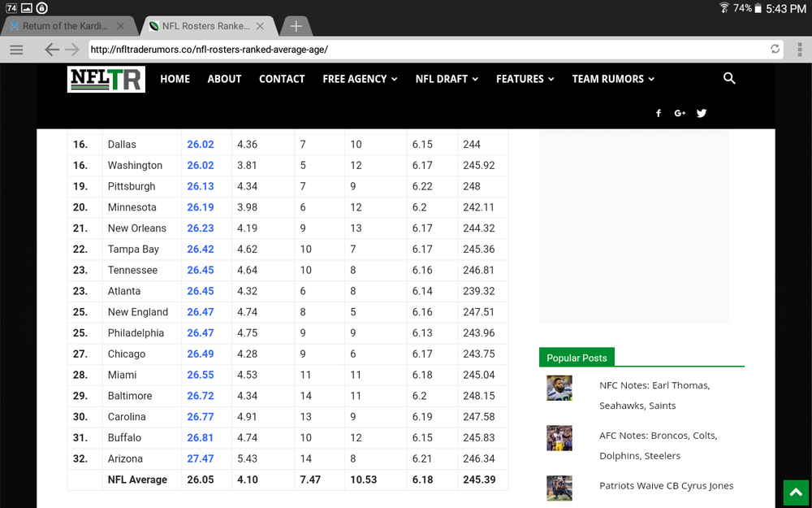Go back to previous page
812x508 pixels.
coord(51,50)
